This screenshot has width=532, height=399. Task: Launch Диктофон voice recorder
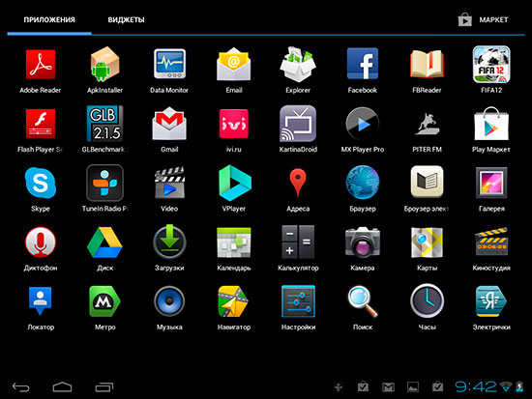41,242
